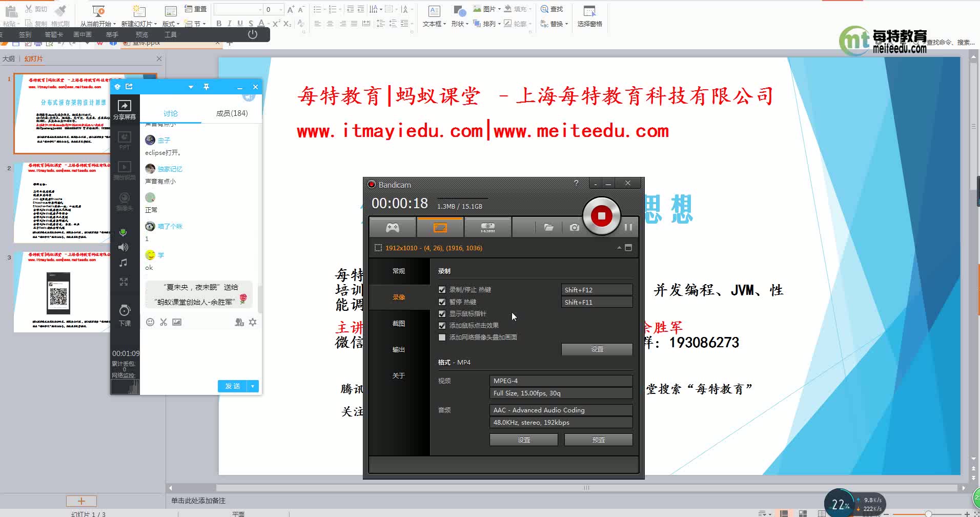Image resolution: width=980 pixels, height=517 pixels.
Task: Click 查找 find icon
Action: [x=552, y=9]
